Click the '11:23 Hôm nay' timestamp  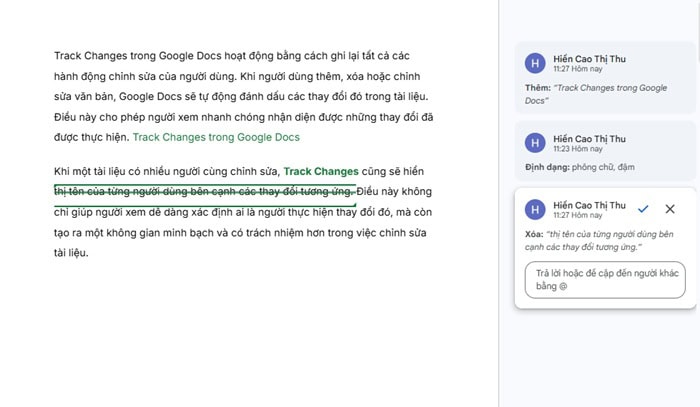pos(578,149)
